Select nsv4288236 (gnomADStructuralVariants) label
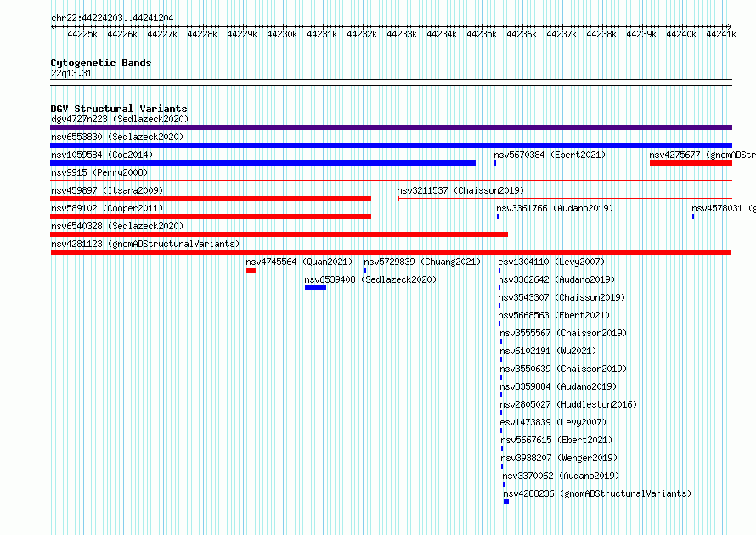 (597, 493)
